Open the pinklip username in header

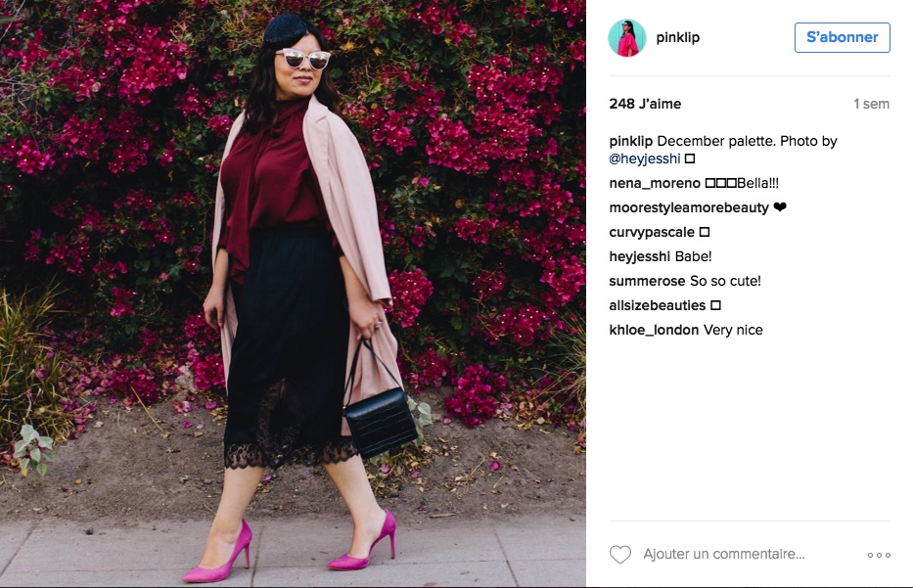(x=678, y=37)
